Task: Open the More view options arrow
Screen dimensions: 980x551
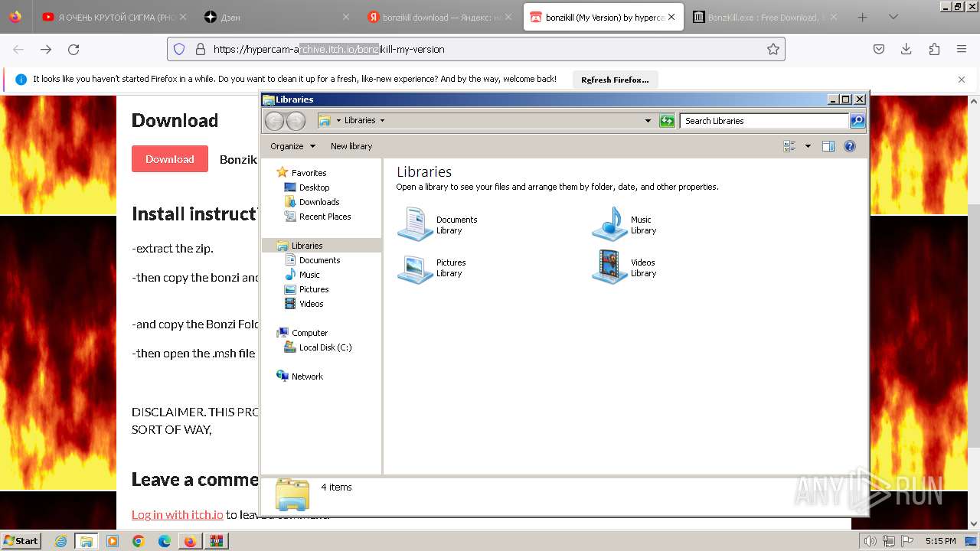Action: click(807, 146)
